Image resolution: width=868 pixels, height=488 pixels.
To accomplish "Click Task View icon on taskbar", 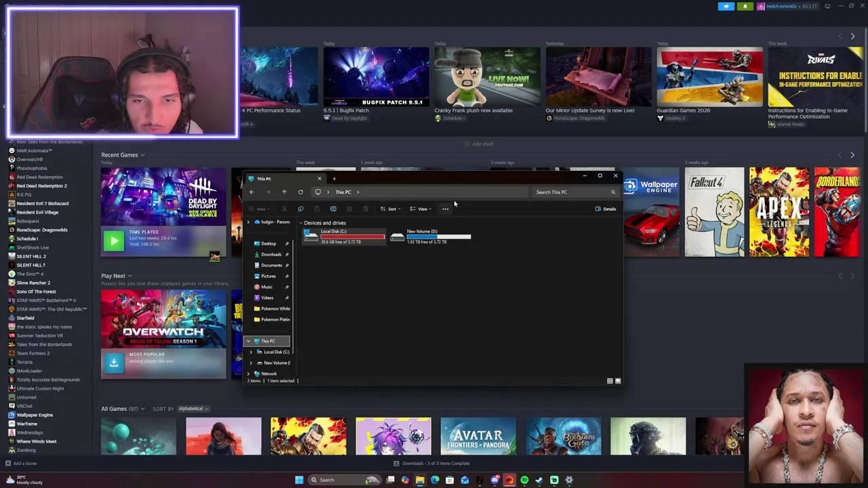I will (391, 480).
